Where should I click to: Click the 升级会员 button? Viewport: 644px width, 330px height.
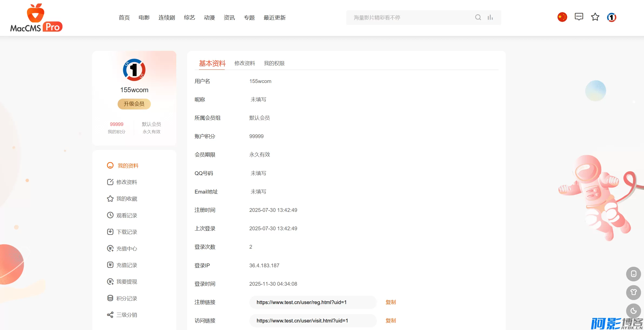coord(134,104)
